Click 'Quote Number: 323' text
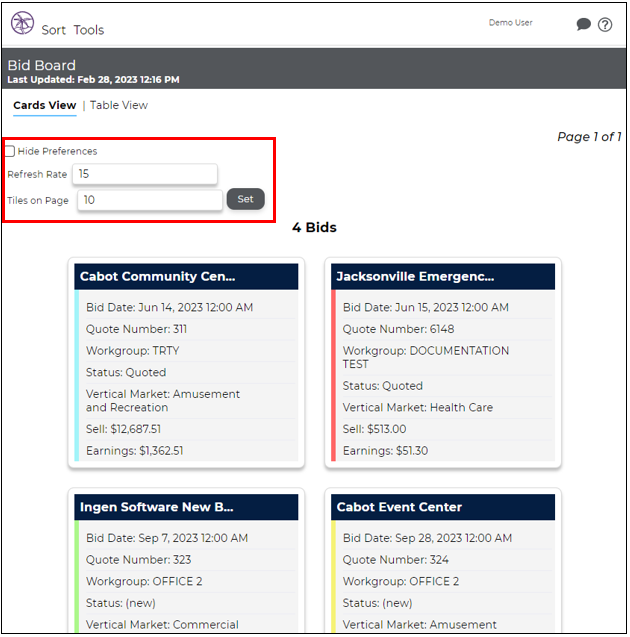 pos(139,560)
